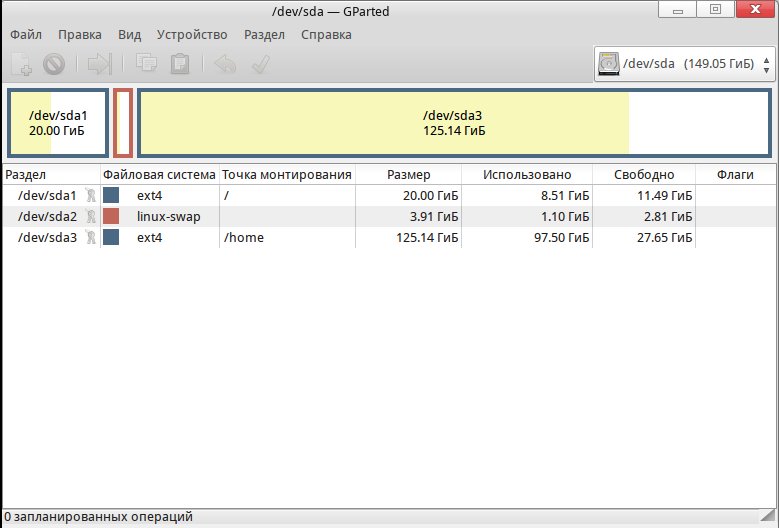This screenshot has width=779, height=528.
Task: Click the blue ext4 color swatch of /dev/sda3
Action: (x=111, y=237)
